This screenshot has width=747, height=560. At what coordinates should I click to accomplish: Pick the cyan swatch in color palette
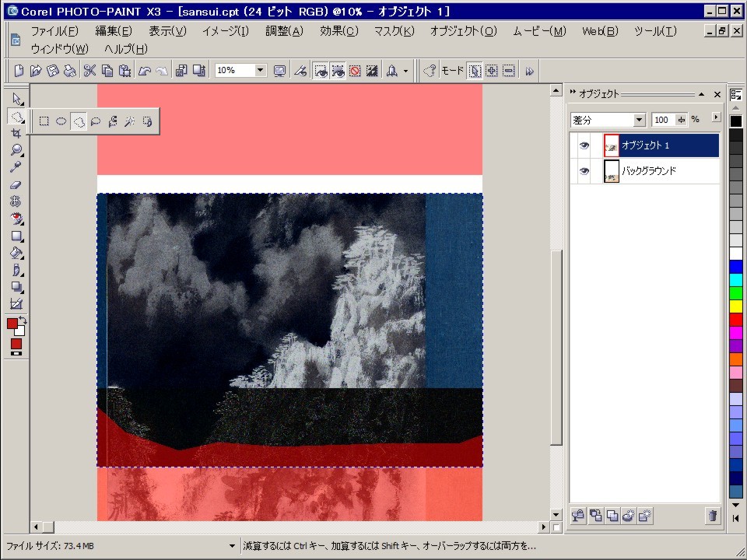(735, 279)
